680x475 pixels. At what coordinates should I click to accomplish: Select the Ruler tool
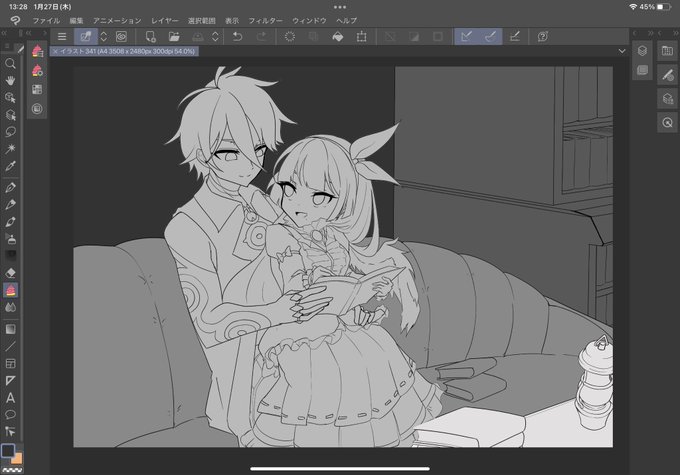(x=10, y=380)
